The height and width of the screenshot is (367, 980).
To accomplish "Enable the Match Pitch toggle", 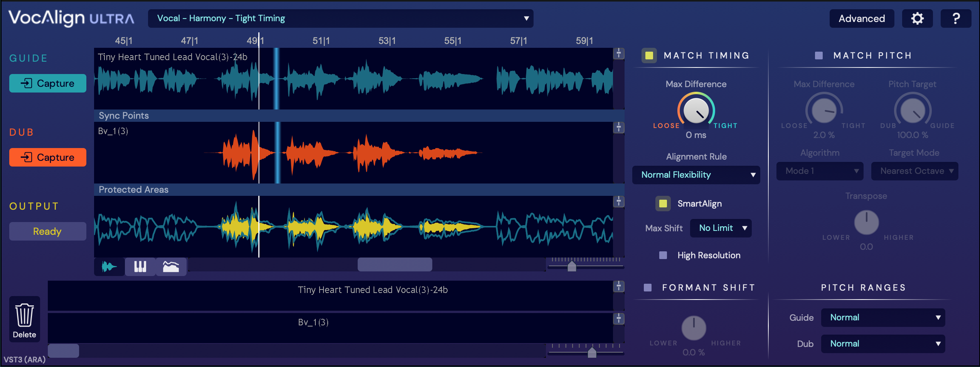I will (x=819, y=56).
